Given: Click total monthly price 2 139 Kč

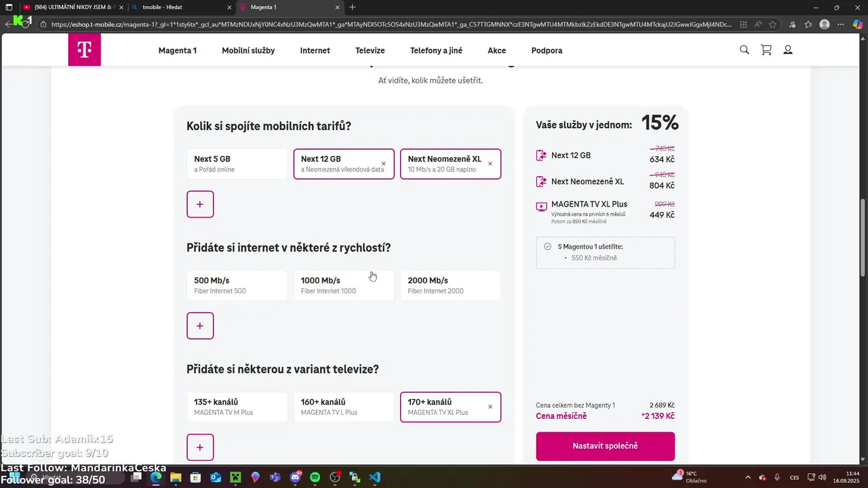Looking at the screenshot, I should 658,416.
